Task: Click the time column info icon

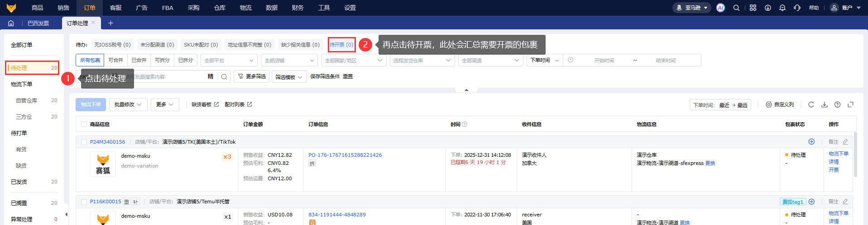Action: pos(465,124)
